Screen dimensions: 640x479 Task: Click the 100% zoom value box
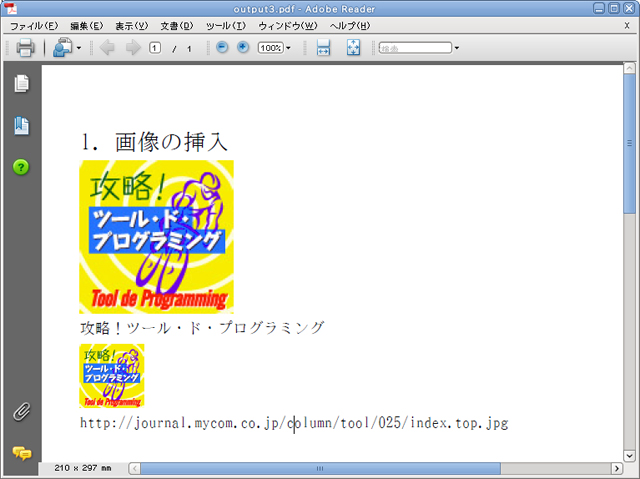[270, 48]
